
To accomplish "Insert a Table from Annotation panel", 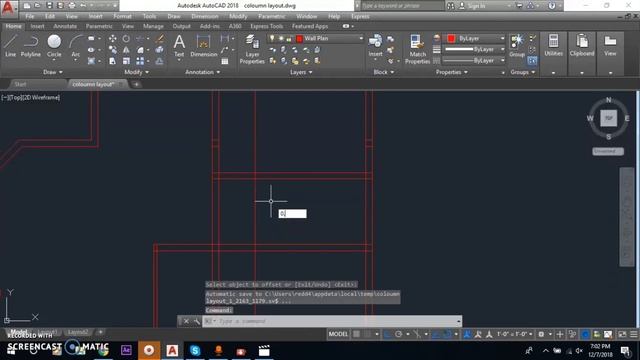I will [x=224, y=61].
